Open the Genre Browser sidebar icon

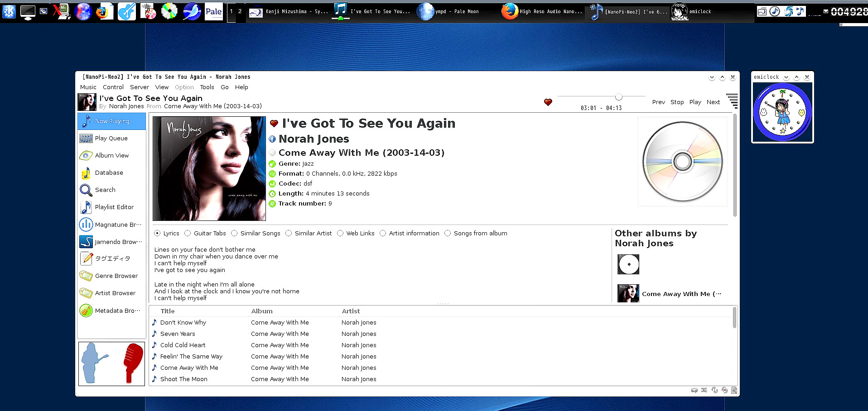pos(86,276)
